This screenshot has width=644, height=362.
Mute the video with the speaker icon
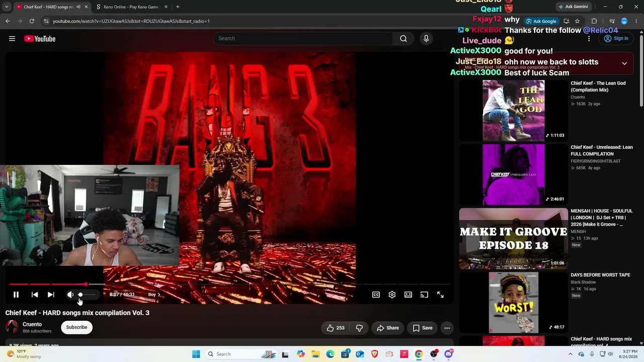(x=70, y=295)
